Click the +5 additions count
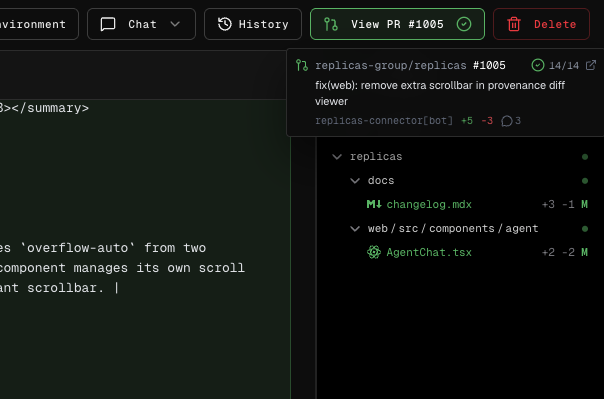This screenshot has width=604, height=399. click(x=467, y=121)
